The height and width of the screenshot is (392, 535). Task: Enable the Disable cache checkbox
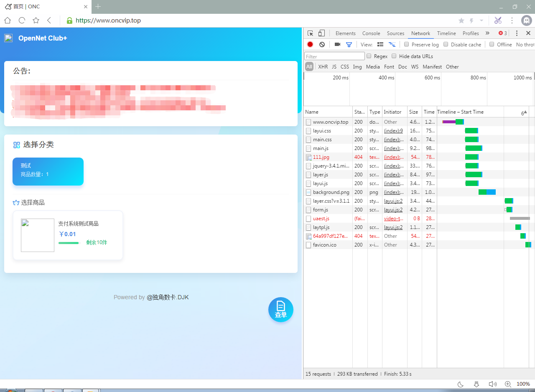click(446, 44)
